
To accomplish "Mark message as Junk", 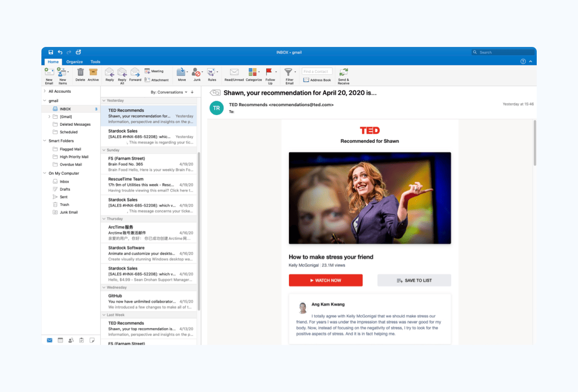I will click(197, 74).
